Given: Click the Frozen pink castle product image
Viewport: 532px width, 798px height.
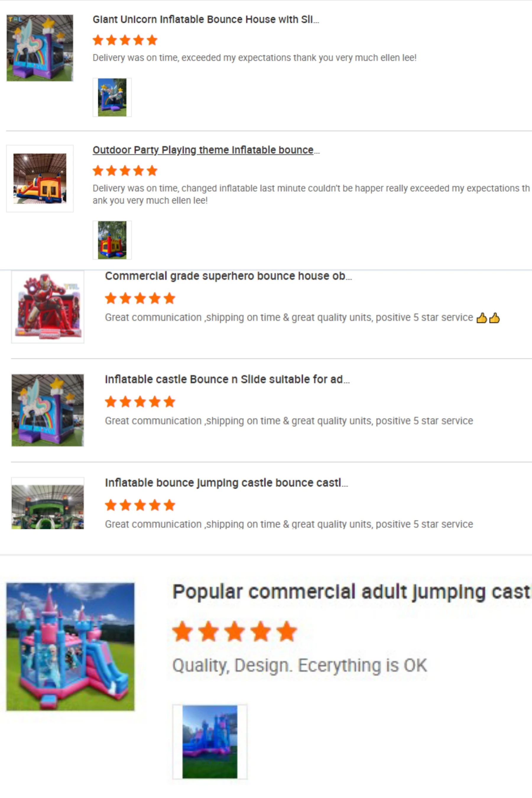Looking at the screenshot, I should [x=70, y=647].
